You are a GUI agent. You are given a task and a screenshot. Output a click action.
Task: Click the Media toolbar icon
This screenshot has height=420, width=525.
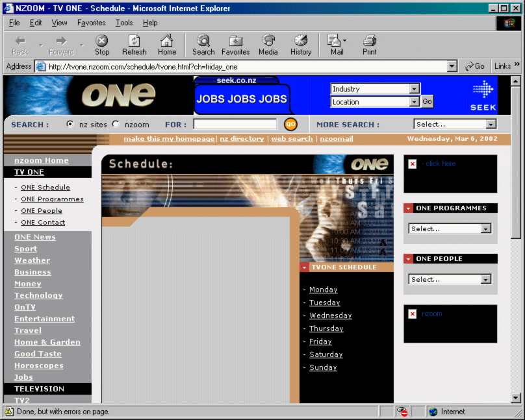click(x=268, y=45)
